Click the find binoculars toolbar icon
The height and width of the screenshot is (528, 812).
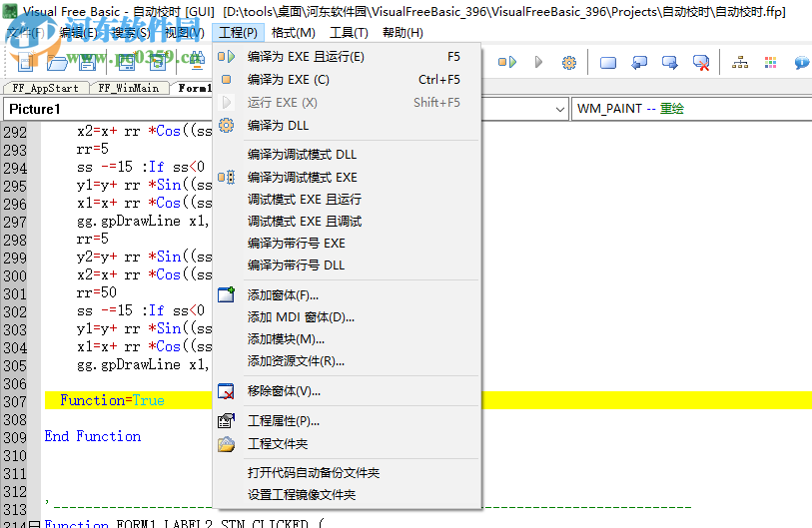pos(197,61)
